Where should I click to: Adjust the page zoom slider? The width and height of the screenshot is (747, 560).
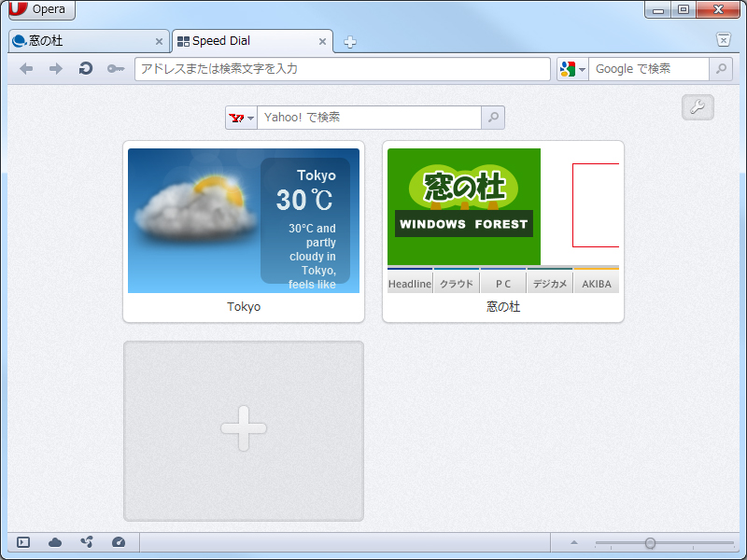[651, 542]
